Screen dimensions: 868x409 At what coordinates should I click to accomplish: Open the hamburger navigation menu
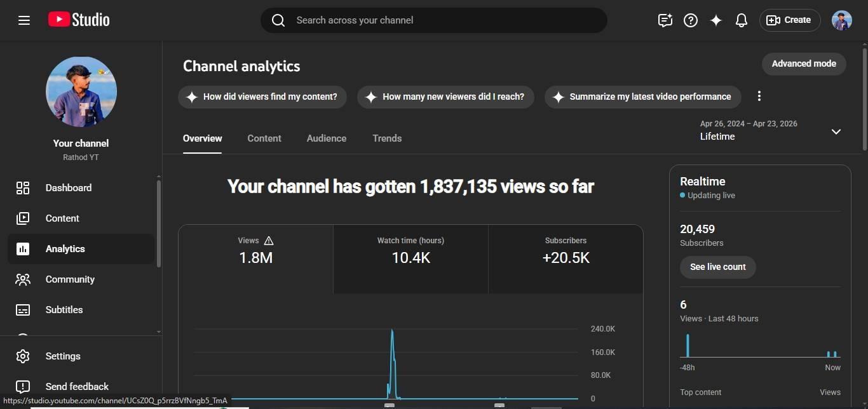click(x=24, y=20)
